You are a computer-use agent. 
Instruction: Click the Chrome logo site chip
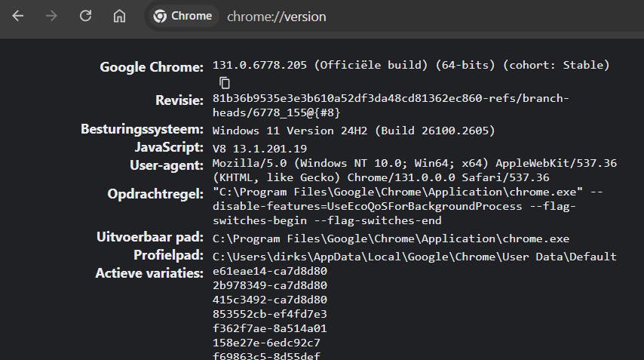182,16
